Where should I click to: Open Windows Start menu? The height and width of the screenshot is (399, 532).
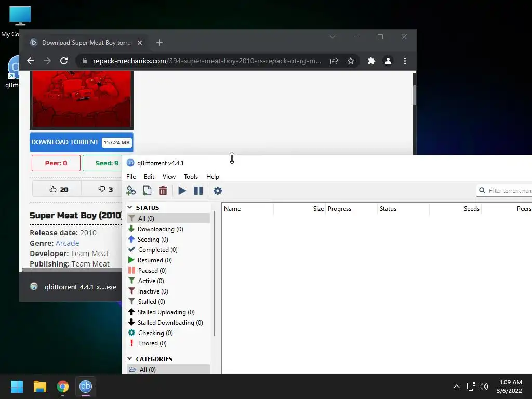17,387
